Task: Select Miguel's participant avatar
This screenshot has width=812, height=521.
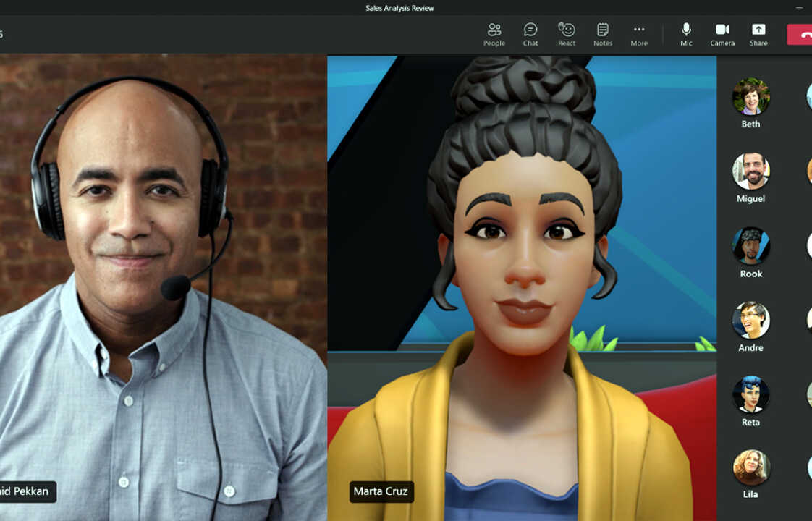Action: (751, 171)
